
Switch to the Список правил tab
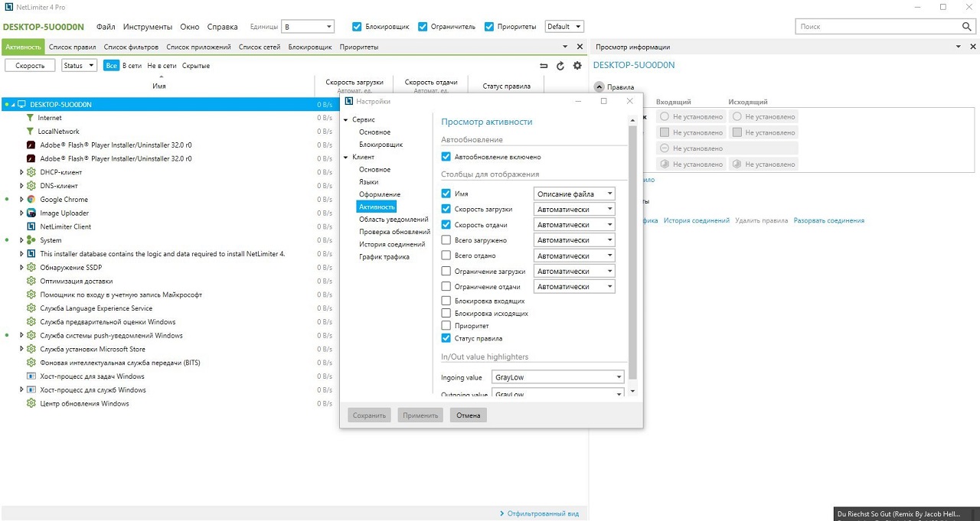click(72, 47)
